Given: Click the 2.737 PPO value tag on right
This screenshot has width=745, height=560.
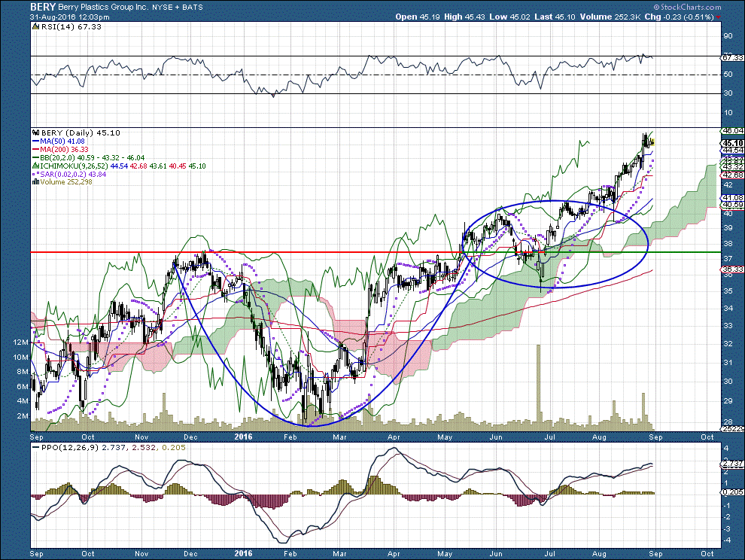Looking at the screenshot, I should 732,464.
